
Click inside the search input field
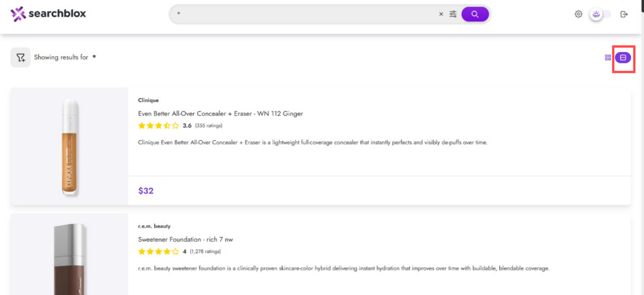306,14
